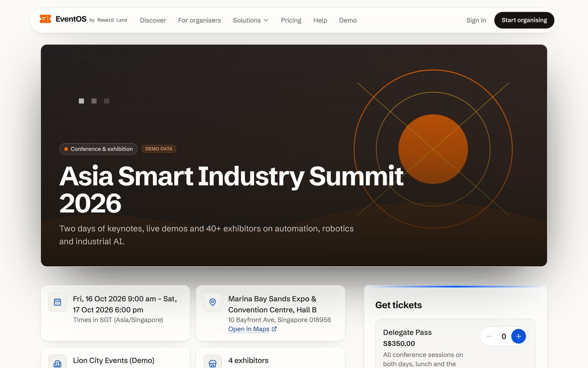Click the Asia Smart Industry Summit 2026 title

tap(232, 190)
